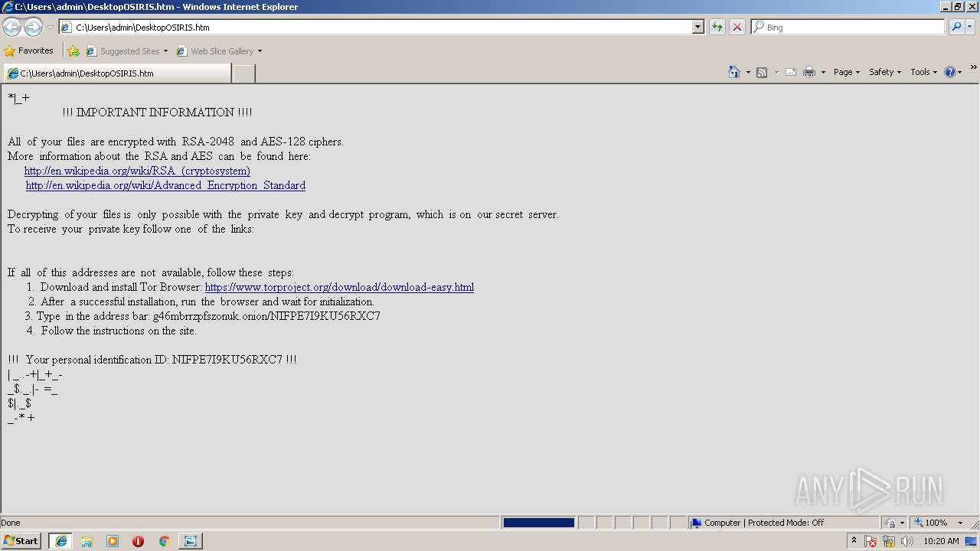
Task: Click the RSS Feeds icon
Action: 762,72
